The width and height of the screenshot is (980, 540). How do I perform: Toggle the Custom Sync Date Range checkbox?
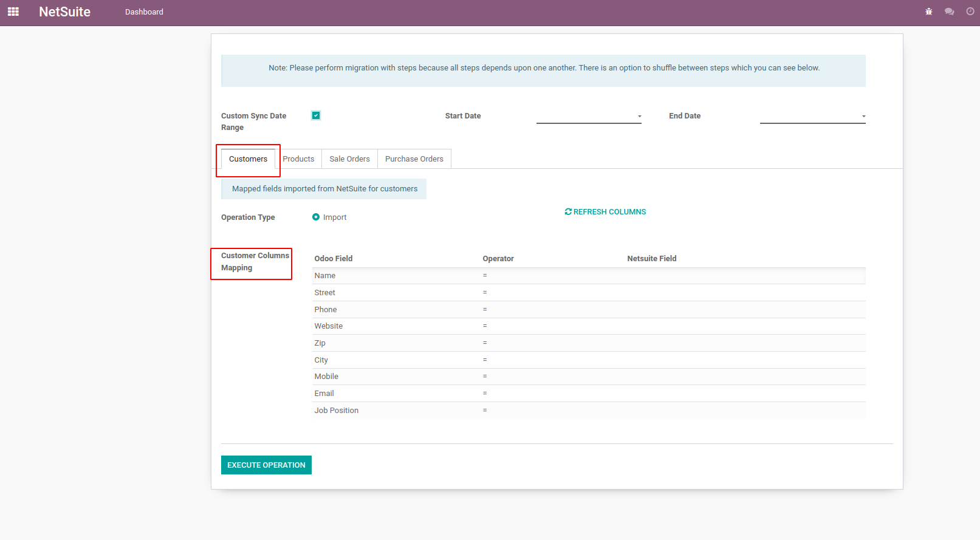click(x=316, y=115)
